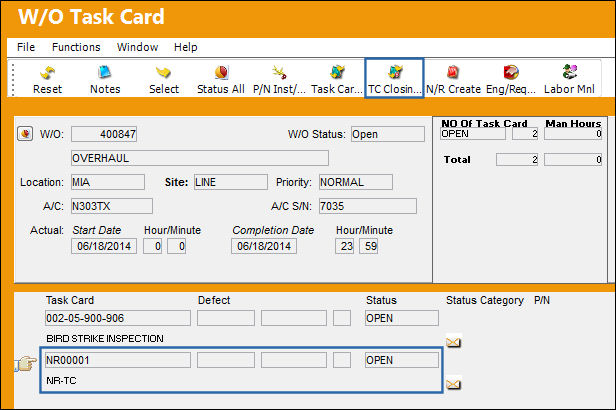Click the toolbar drag handle dots

[x=13, y=80]
